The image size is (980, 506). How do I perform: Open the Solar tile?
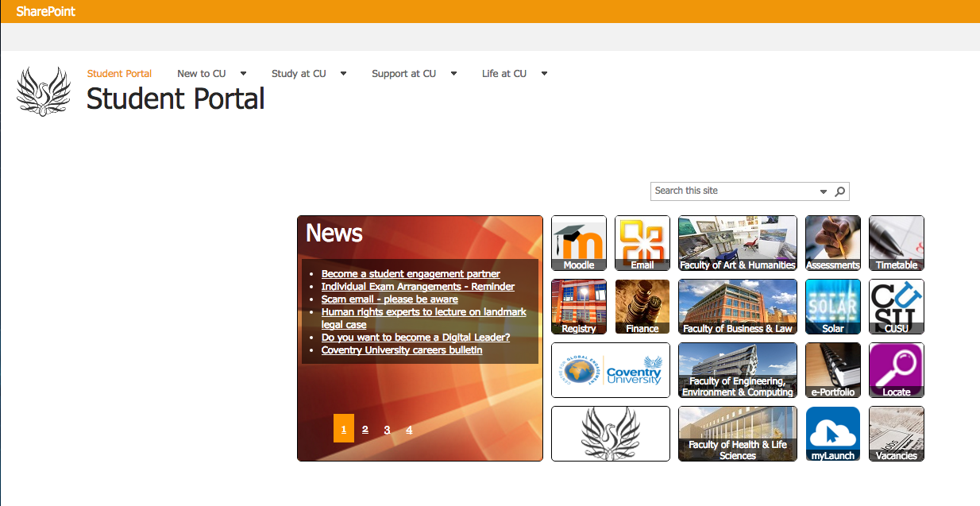click(833, 307)
